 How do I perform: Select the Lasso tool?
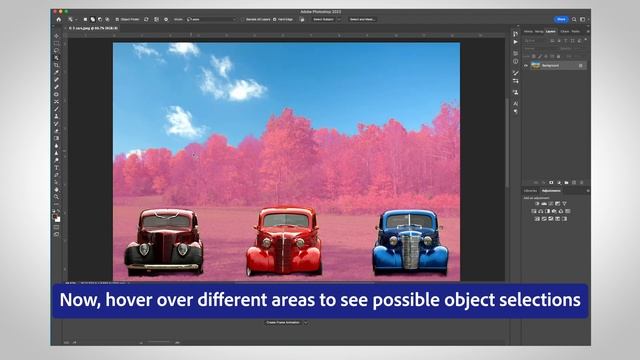[56, 50]
